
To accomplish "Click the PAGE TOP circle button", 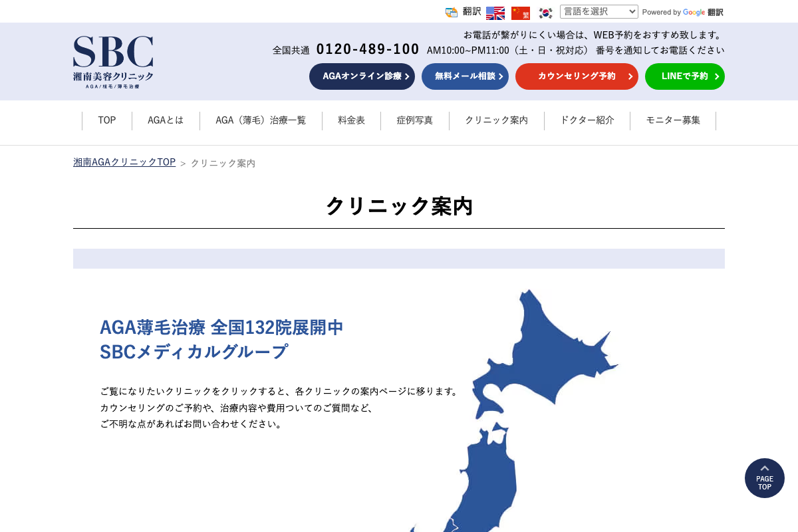I will click(764, 477).
